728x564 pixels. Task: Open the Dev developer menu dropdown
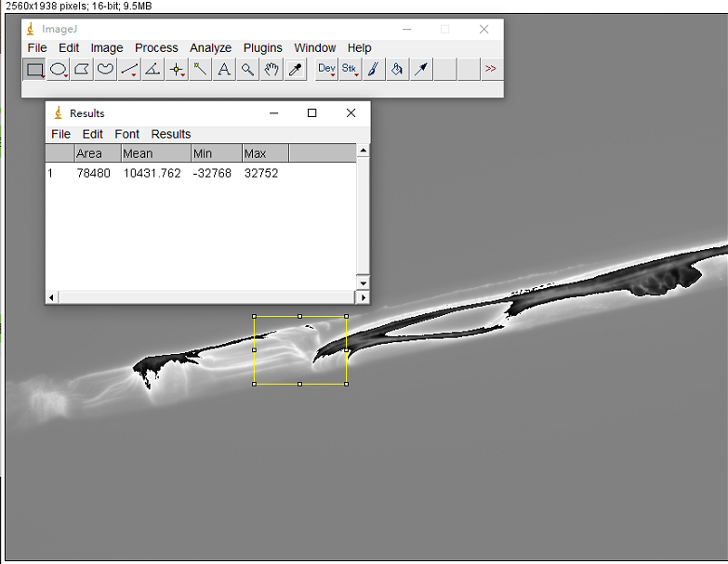point(326,69)
